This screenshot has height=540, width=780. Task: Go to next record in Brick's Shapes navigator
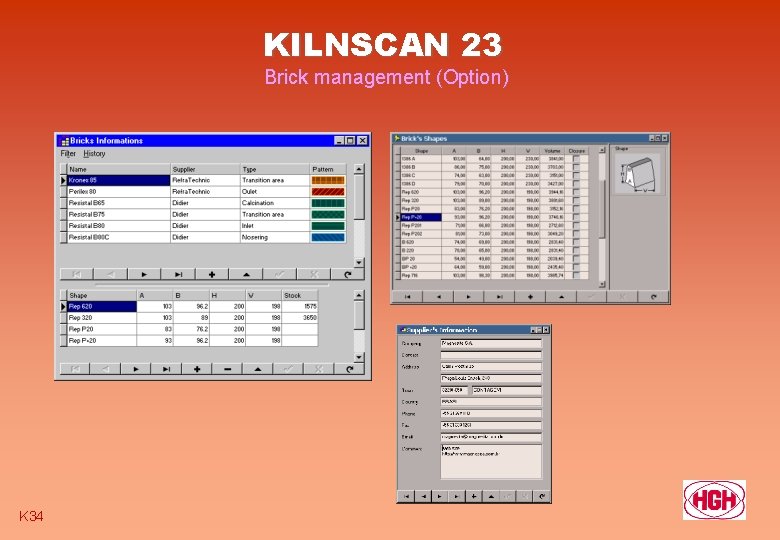[469, 297]
